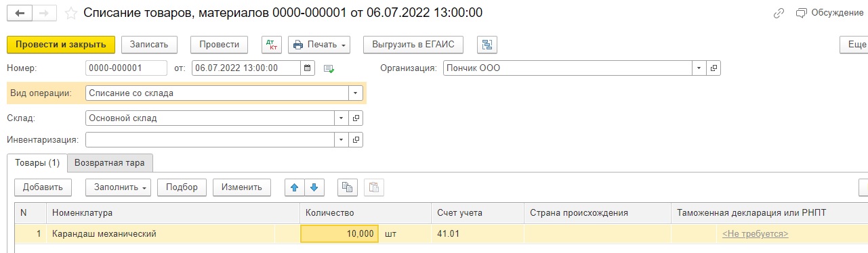Click Провести и закрыть
This screenshot has height=253, width=868.
click(x=61, y=45)
